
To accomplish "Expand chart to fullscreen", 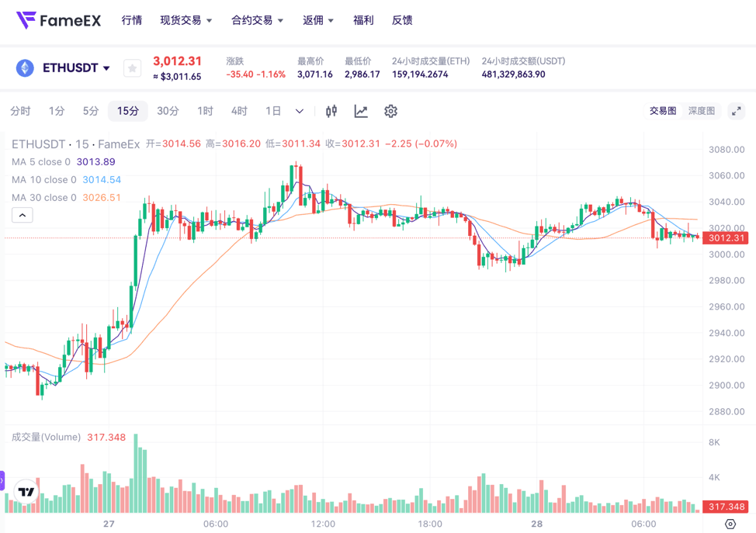I will (736, 111).
